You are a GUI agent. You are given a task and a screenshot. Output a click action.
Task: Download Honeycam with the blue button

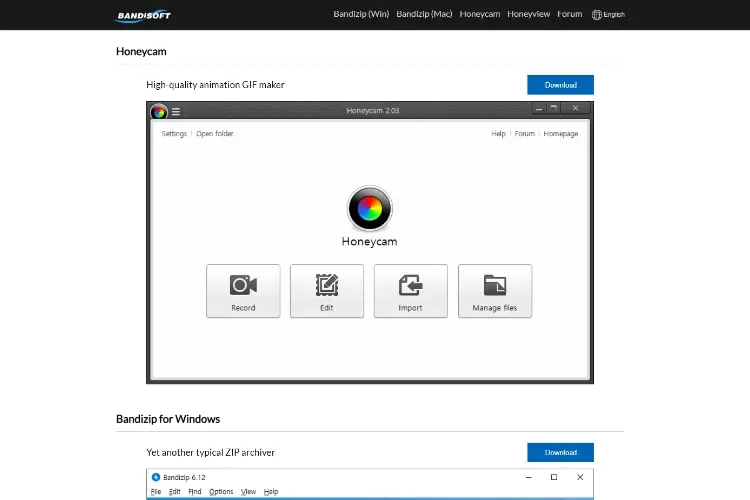pyautogui.click(x=561, y=85)
